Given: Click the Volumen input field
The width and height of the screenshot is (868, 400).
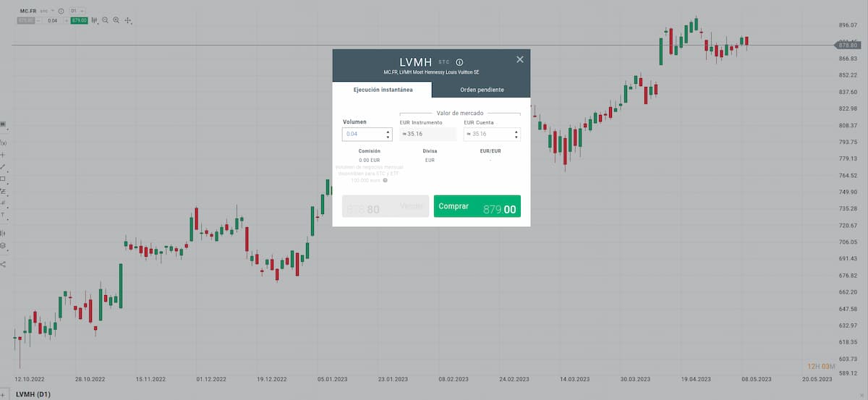Looking at the screenshot, I should point(363,135).
